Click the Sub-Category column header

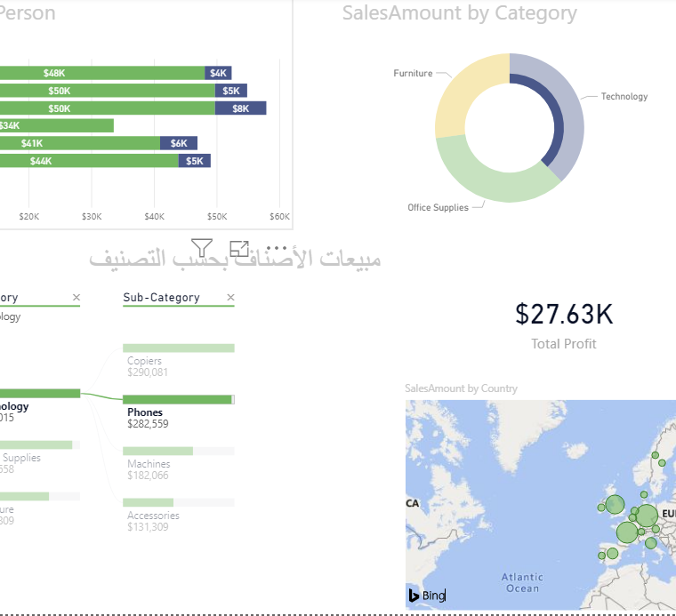pos(161,298)
